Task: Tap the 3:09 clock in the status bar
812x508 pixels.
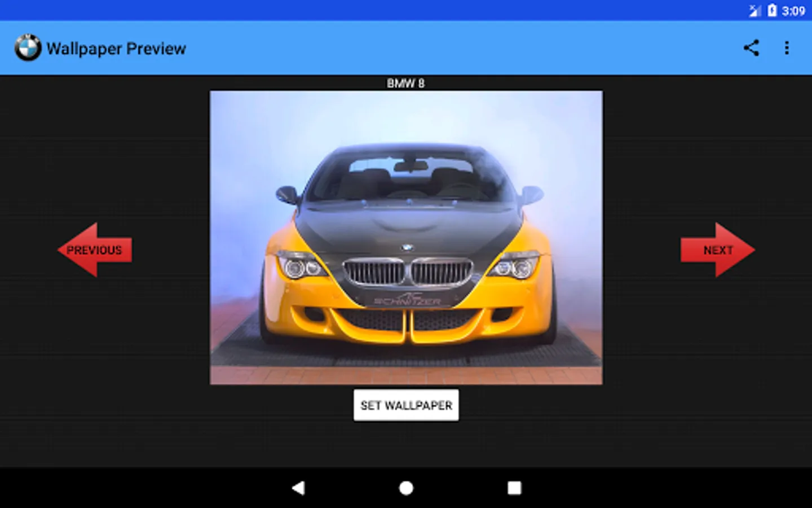Action: (793, 11)
